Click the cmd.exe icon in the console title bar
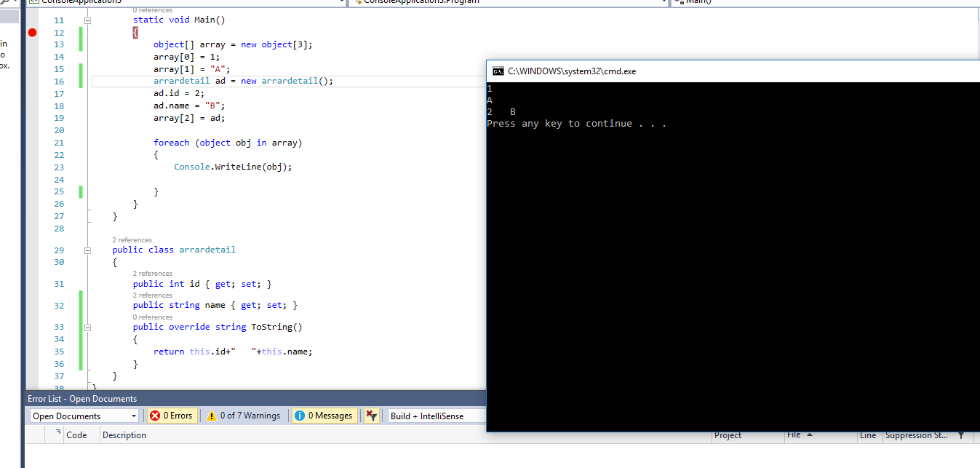This screenshot has height=468, width=980. (x=498, y=71)
